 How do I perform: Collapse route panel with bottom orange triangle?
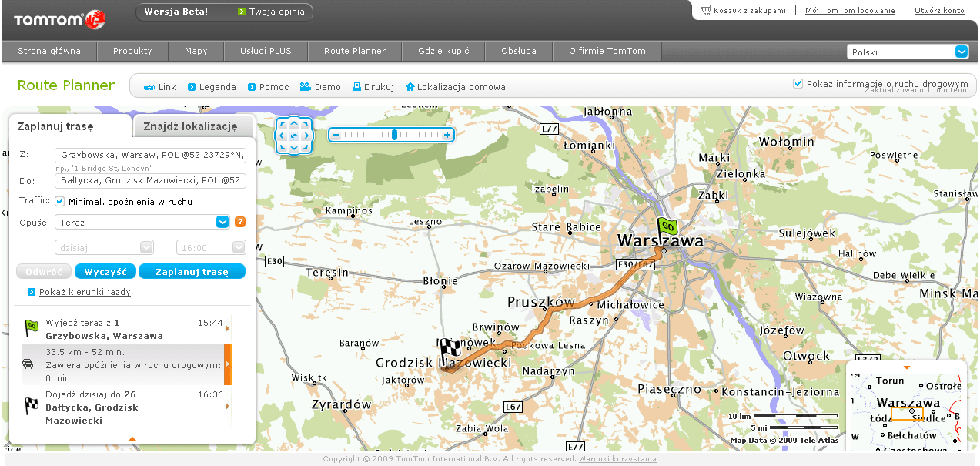point(132,438)
